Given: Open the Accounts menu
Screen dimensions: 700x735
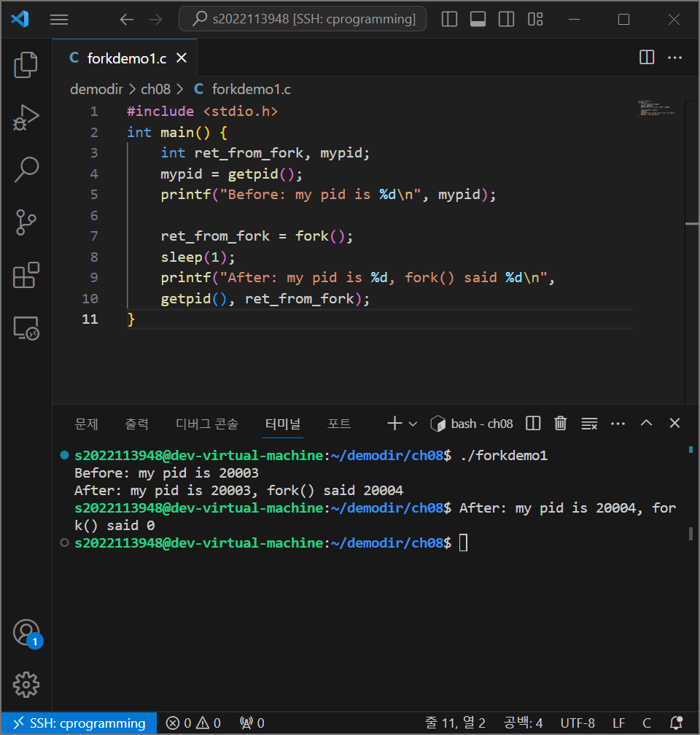Looking at the screenshot, I should (26, 632).
